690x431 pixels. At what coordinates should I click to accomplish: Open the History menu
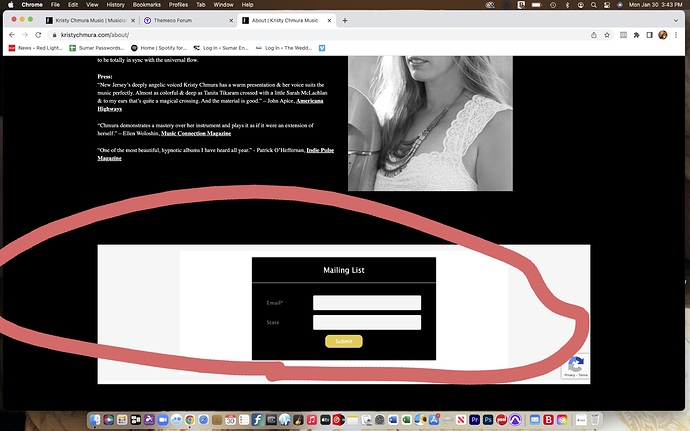87,5
